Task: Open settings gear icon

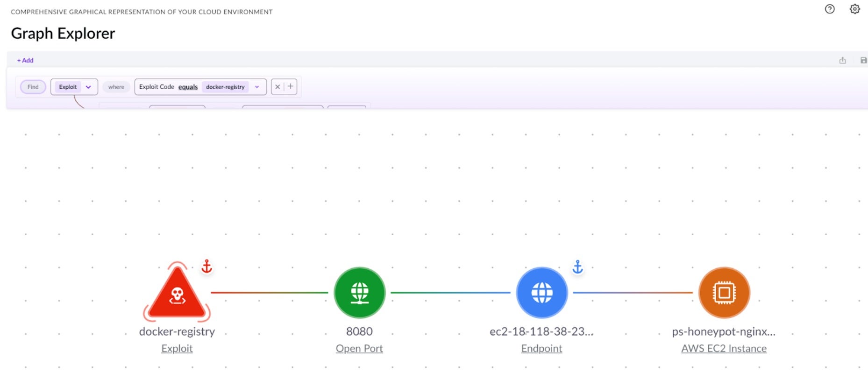Action: (x=854, y=9)
